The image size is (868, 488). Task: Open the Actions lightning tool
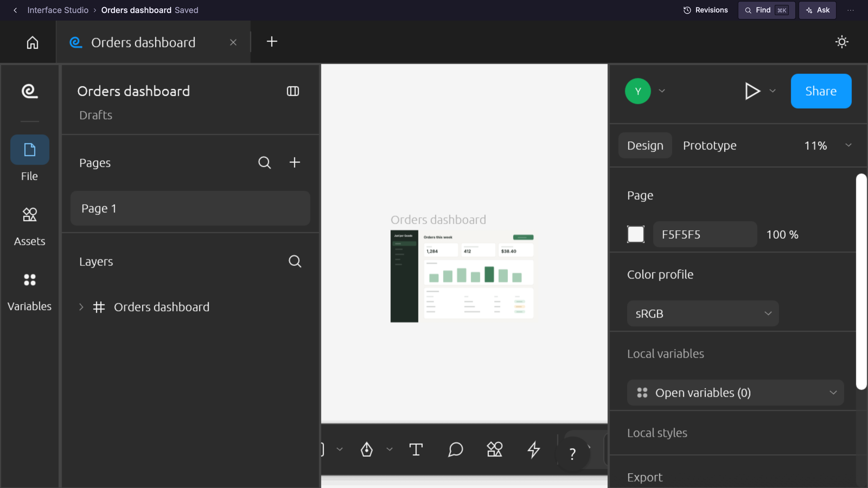click(x=534, y=450)
